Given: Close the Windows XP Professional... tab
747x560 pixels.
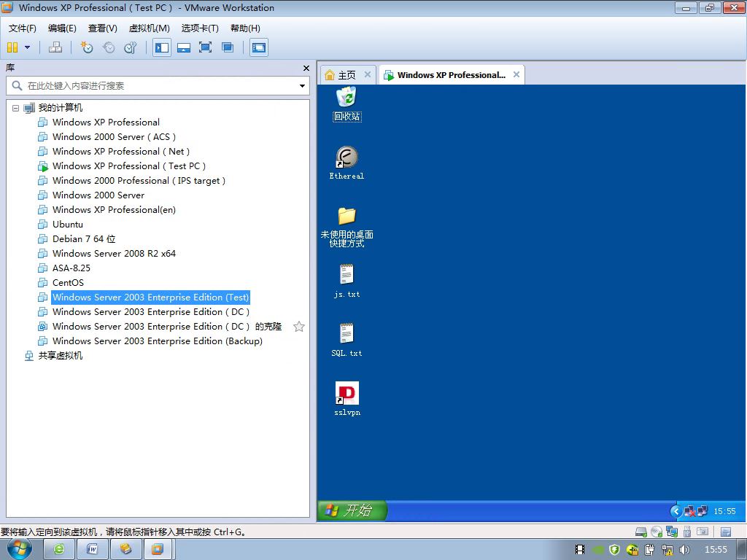Looking at the screenshot, I should click(516, 75).
